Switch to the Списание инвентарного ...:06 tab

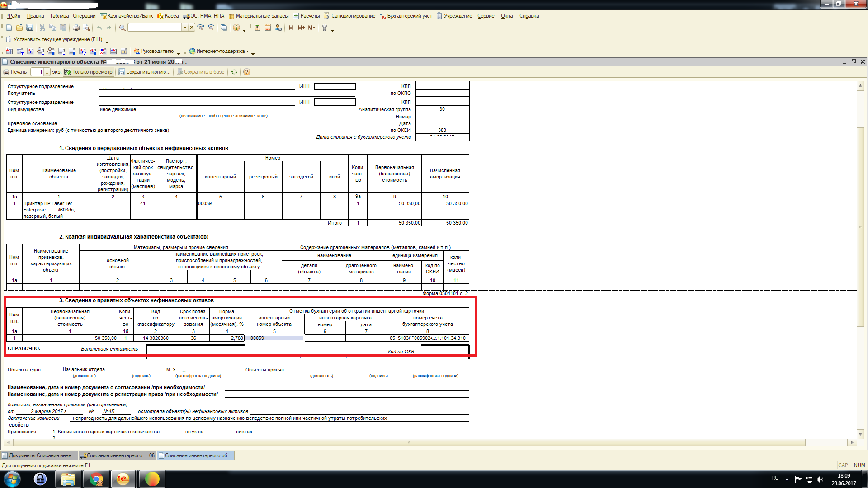117,455
